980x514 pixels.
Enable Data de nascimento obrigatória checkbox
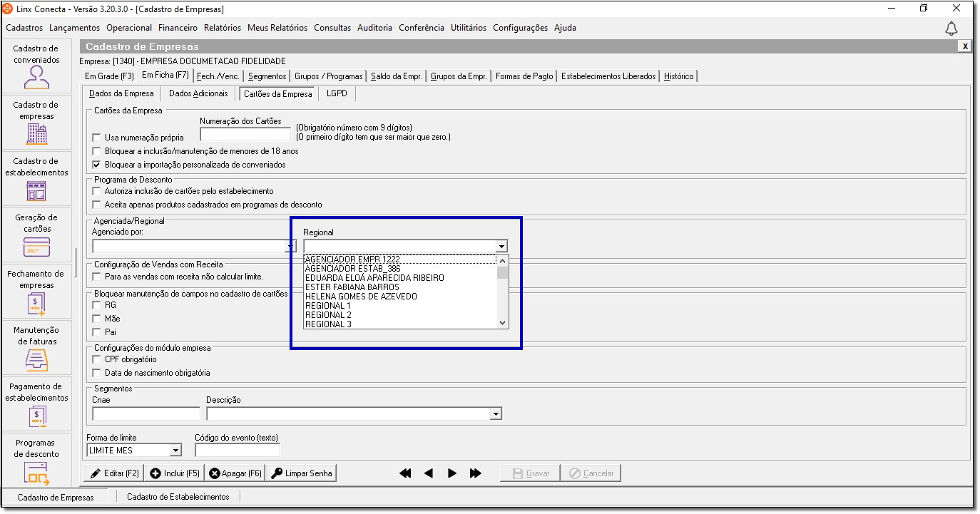97,373
